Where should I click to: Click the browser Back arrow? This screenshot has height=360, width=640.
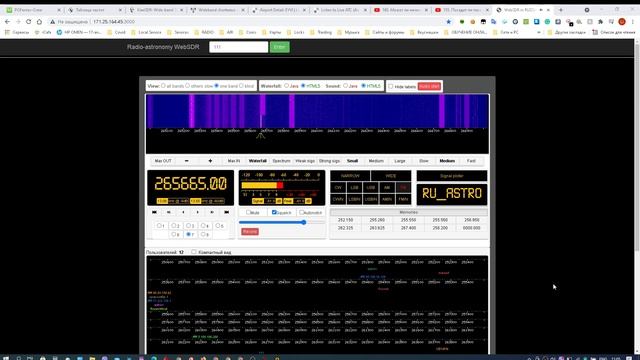[7, 22]
